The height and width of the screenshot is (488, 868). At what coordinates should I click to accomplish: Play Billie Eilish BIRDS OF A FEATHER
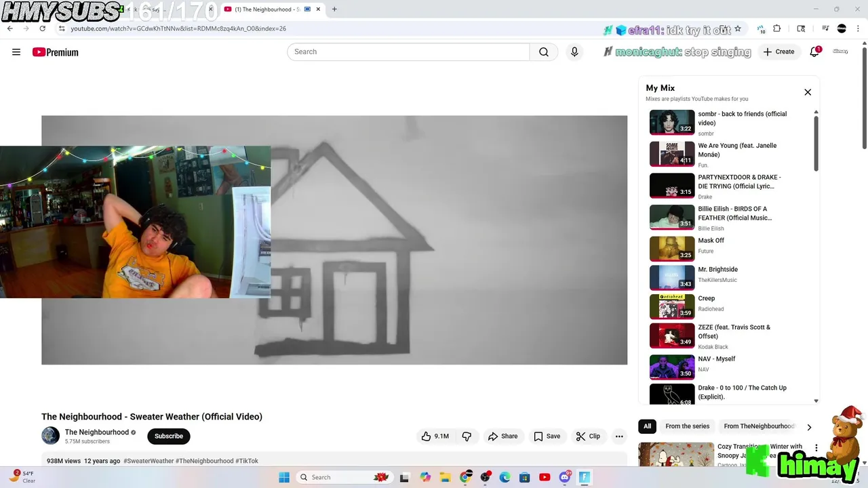(672, 218)
